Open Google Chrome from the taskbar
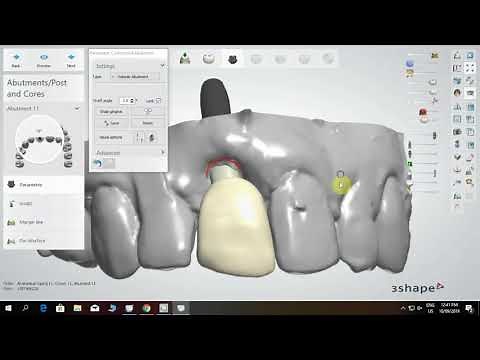Screen dimensions: 480x360 [146, 308]
